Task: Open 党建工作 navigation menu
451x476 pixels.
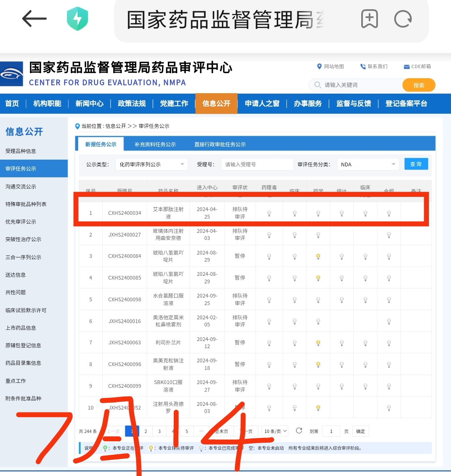Action: point(174,104)
